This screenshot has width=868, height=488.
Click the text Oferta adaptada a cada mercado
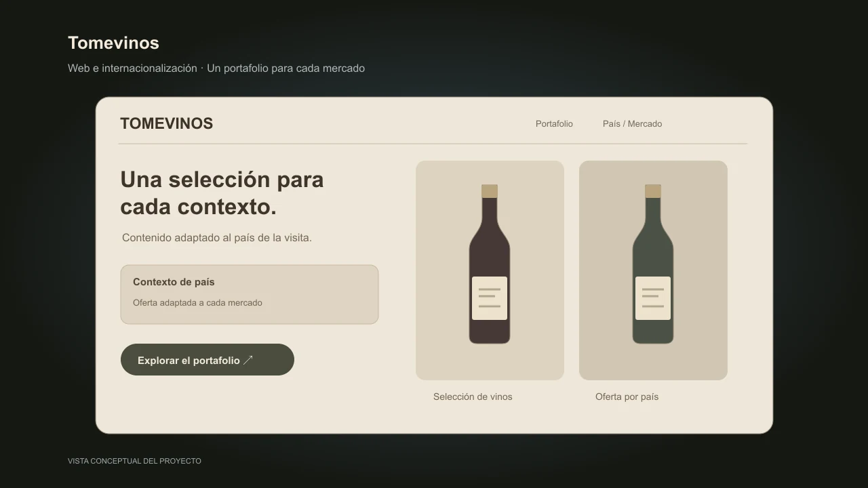click(x=197, y=303)
